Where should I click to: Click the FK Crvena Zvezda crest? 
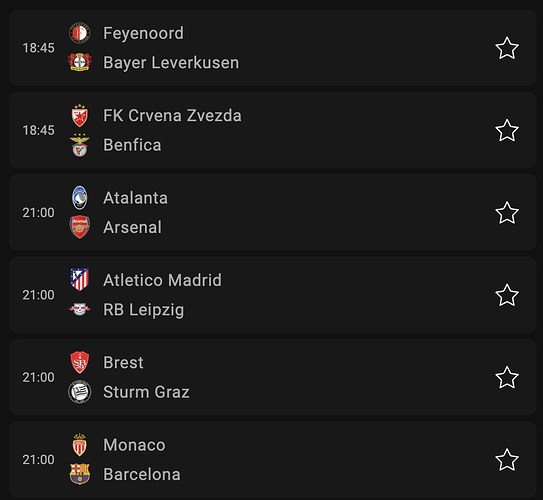pyautogui.click(x=80, y=116)
